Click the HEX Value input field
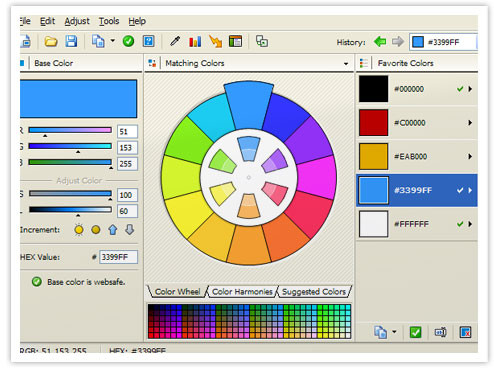This screenshot has height=370, width=494. [118, 257]
